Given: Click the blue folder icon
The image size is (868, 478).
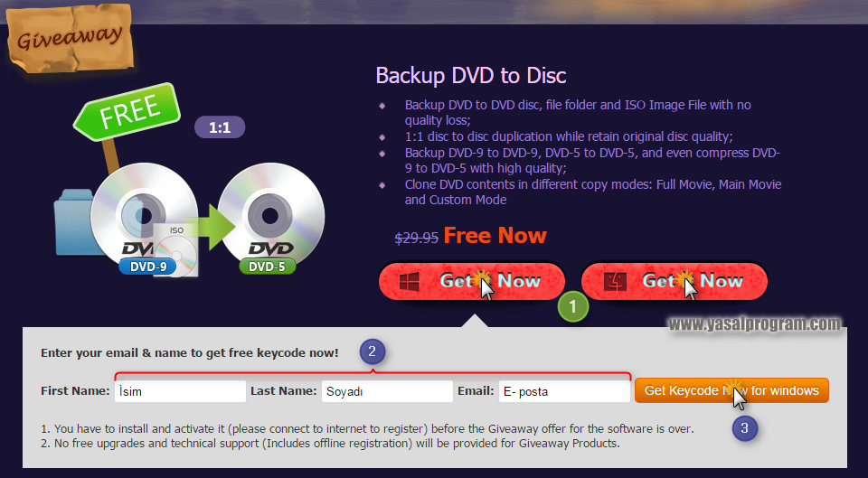Looking at the screenshot, I should [x=75, y=222].
